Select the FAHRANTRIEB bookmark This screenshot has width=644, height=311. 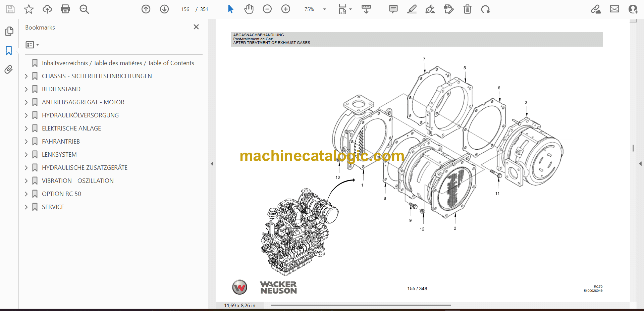61,142
